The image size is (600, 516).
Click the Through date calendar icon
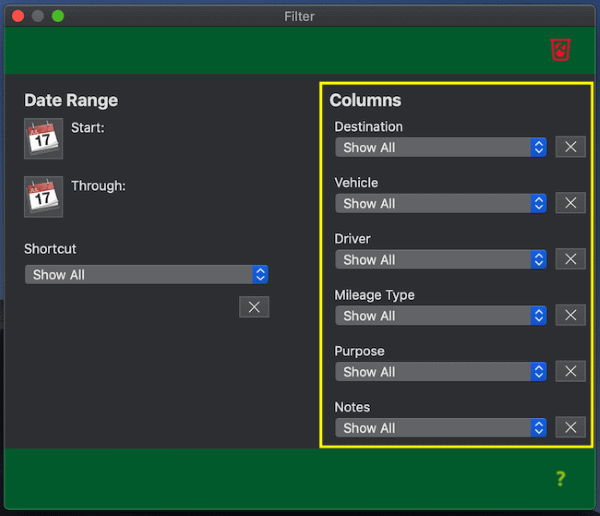coord(43,197)
